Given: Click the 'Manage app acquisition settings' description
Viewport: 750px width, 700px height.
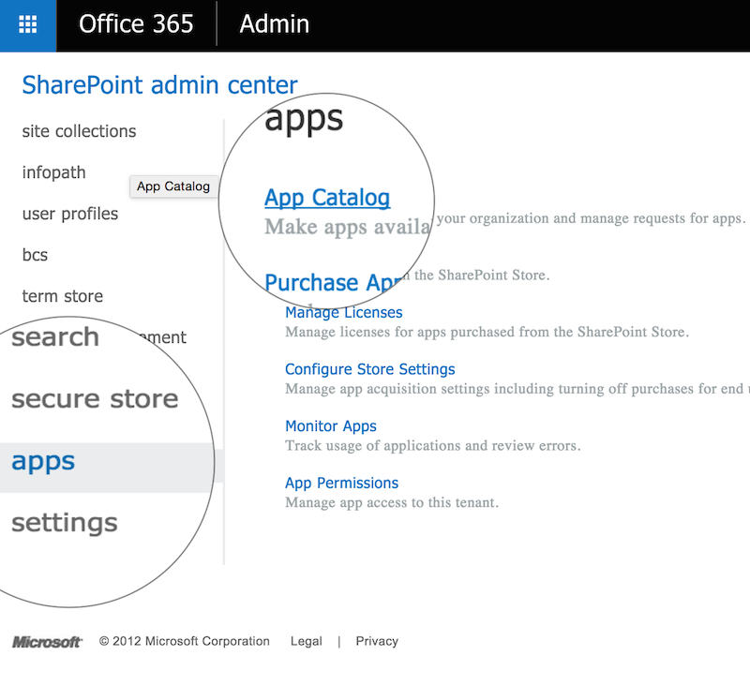Looking at the screenshot, I should [x=517, y=389].
